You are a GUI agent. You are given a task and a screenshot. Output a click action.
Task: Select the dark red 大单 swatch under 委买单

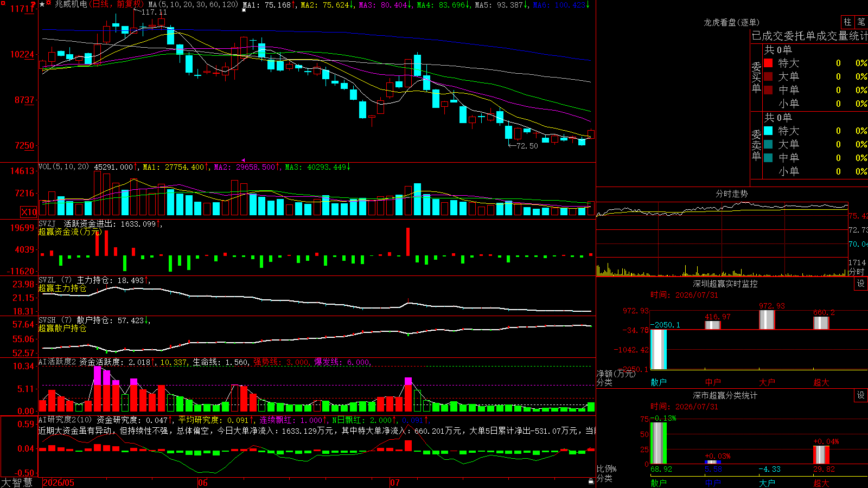(x=768, y=76)
